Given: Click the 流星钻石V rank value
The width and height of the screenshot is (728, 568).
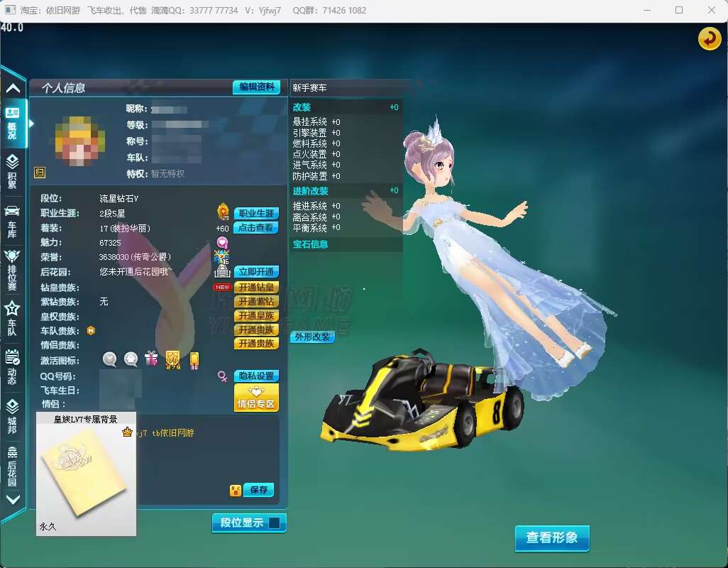Looking at the screenshot, I should [119, 199].
